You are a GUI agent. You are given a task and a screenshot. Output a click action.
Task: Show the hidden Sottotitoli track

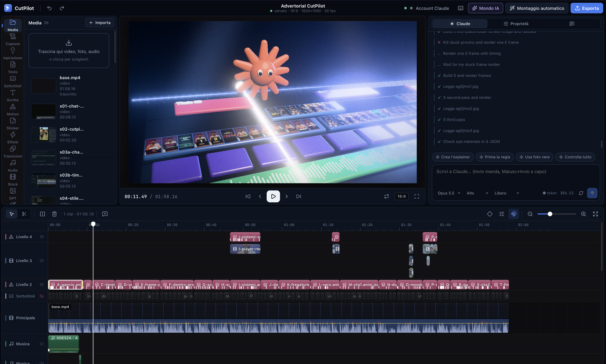coord(42,296)
